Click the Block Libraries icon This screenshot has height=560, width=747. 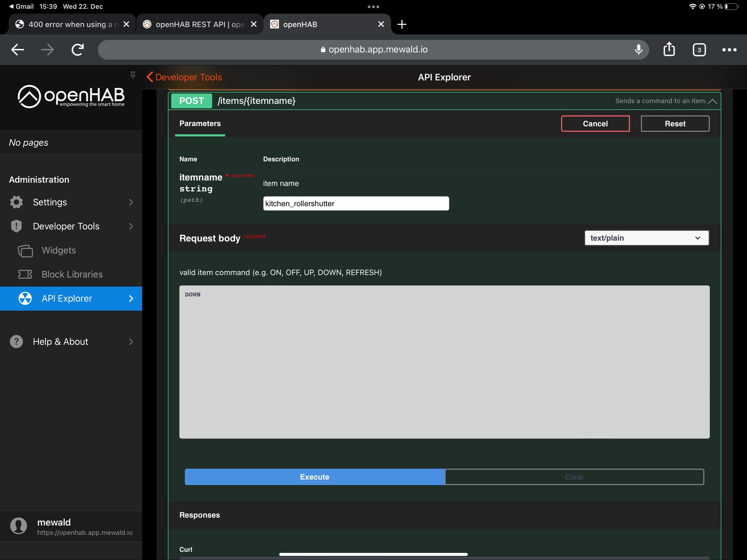[25, 274]
